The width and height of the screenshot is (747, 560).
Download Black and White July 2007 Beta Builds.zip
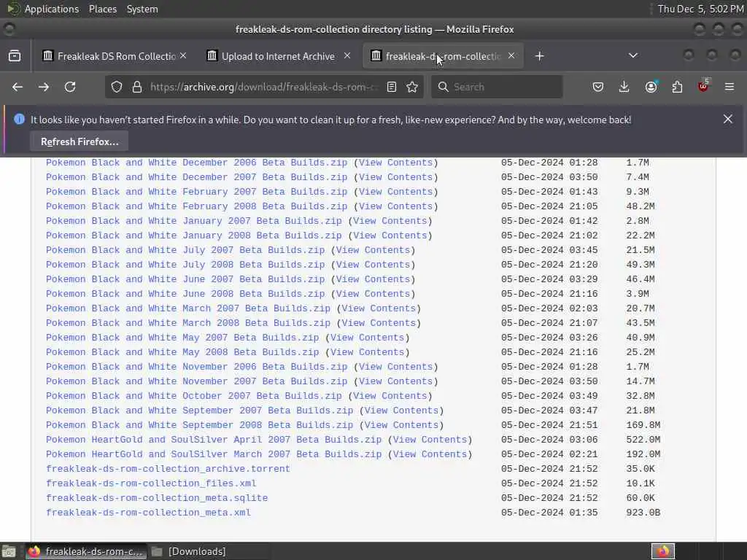click(185, 251)
